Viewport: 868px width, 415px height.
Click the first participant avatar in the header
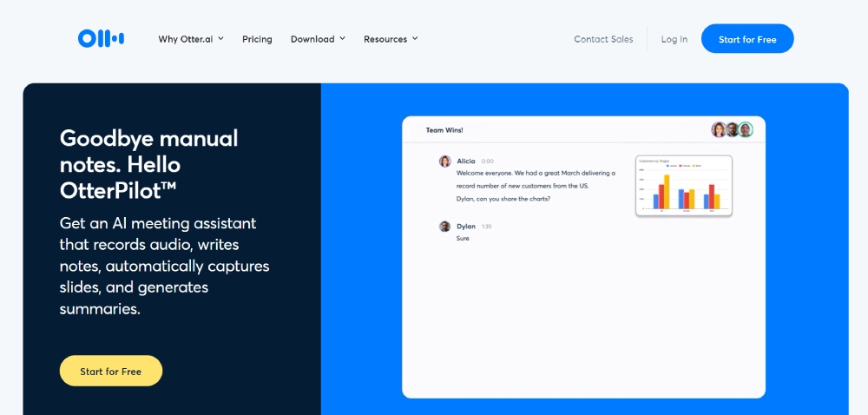[719, 130]
